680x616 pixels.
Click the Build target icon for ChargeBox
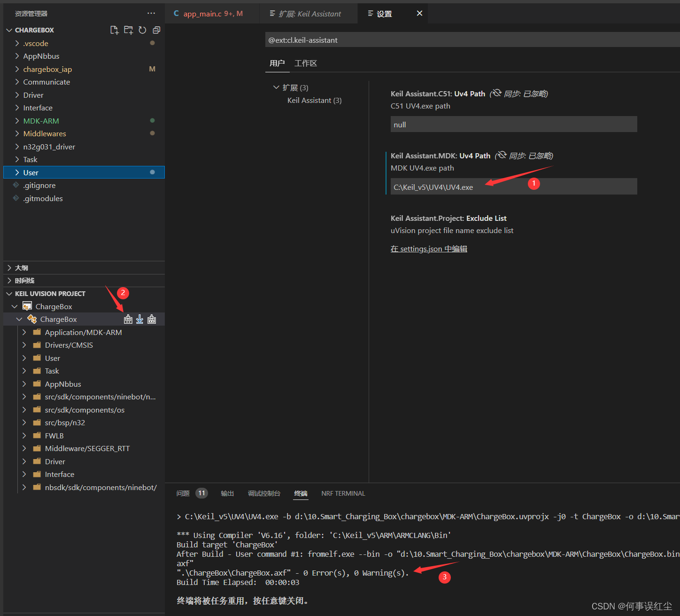pos(128,320)
